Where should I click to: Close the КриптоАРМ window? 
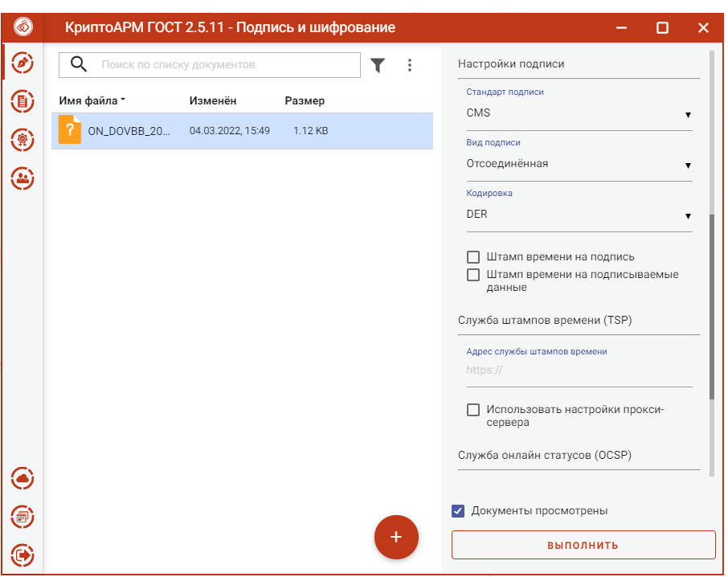[703, 28]
